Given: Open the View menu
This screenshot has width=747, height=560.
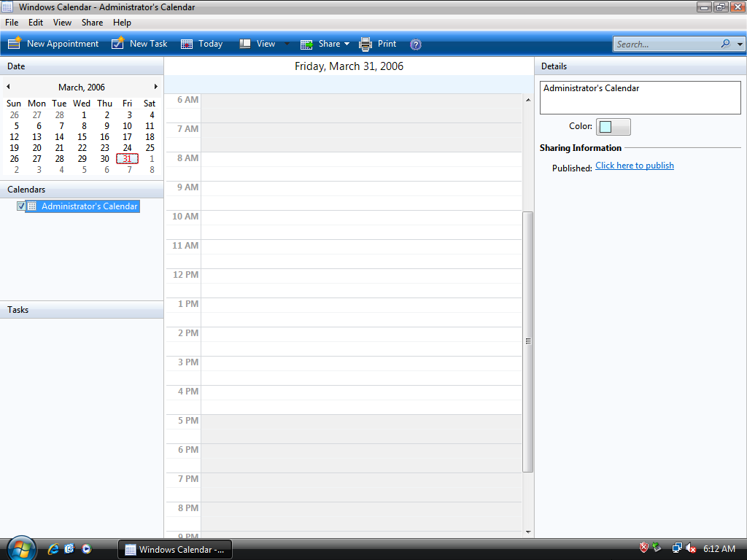Looking at the screenshot, I should 63,23.
